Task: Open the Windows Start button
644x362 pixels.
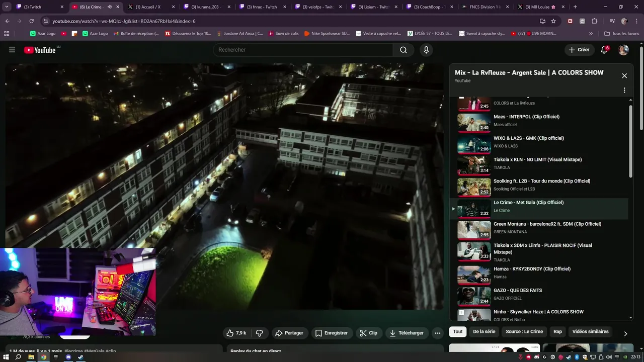Action: 6,357
